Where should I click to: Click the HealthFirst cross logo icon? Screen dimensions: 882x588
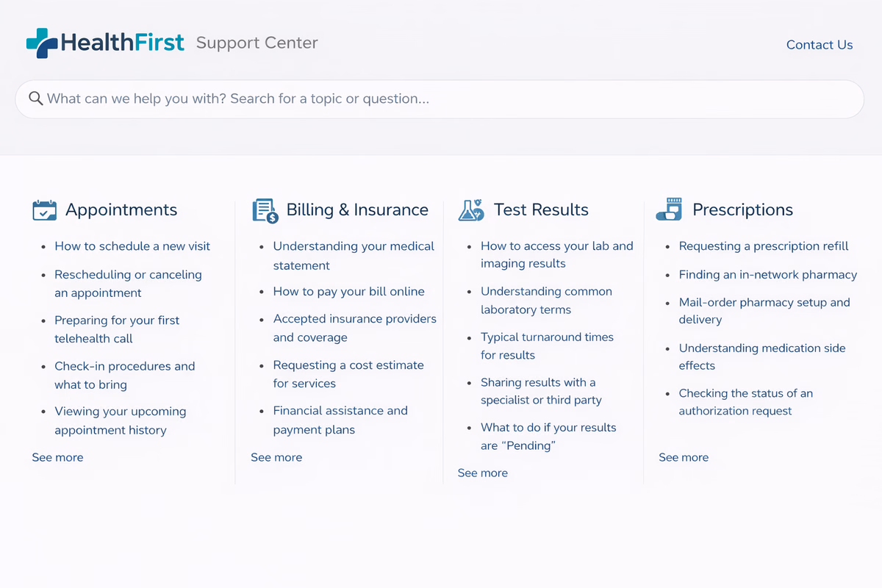[x=42, y=43]
